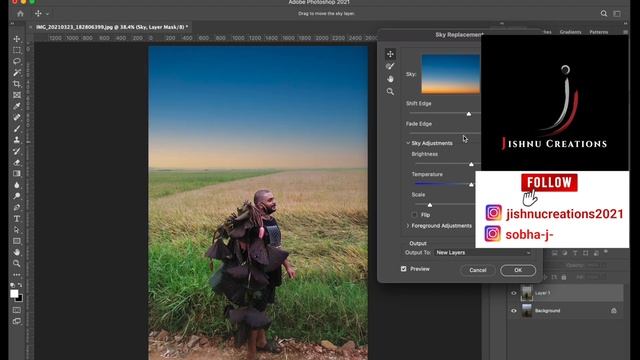640x360 pixels.
Task: Toggle the adjustment layers filter in Layers panel
Action: pos(564,253)
